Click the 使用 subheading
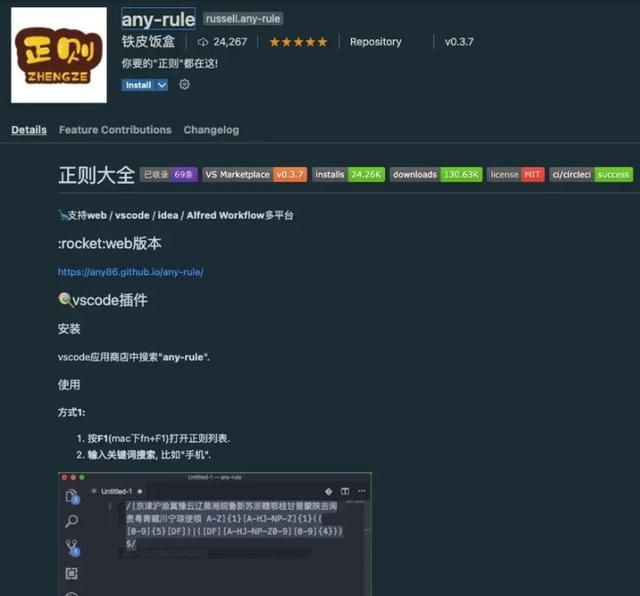Screen dimensions: 640x596 click(x=69, y=385)
